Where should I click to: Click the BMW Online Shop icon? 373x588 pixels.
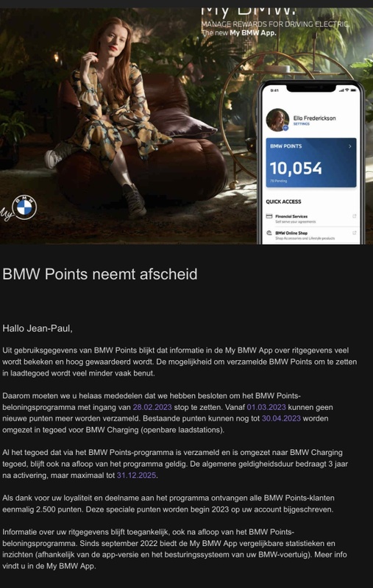click(269, 233)
